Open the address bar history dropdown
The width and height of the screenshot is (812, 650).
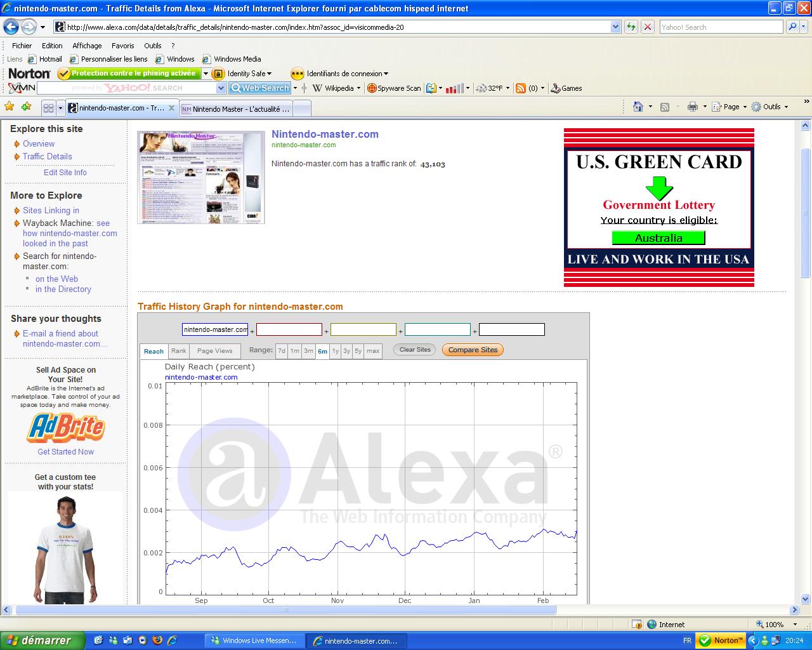pyautogui.click(x=615, y=27)
